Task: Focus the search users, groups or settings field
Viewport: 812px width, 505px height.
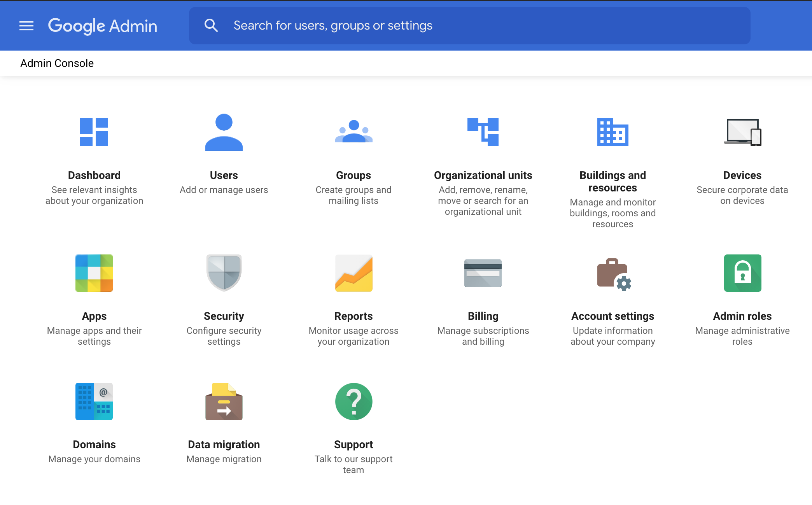Action: [x=486, y=26]
